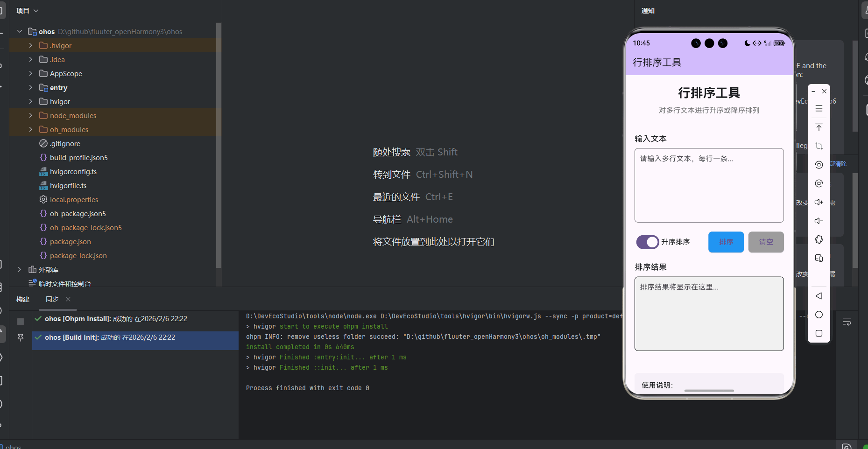Expand the oh_modules folder
This screenshot has width=868, height=449.
(31, 129)
